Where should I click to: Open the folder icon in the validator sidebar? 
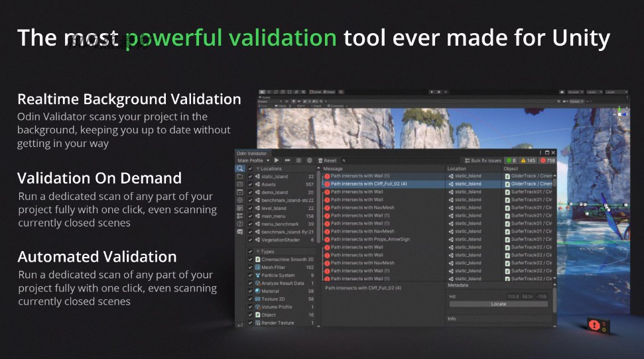point(240,176)
